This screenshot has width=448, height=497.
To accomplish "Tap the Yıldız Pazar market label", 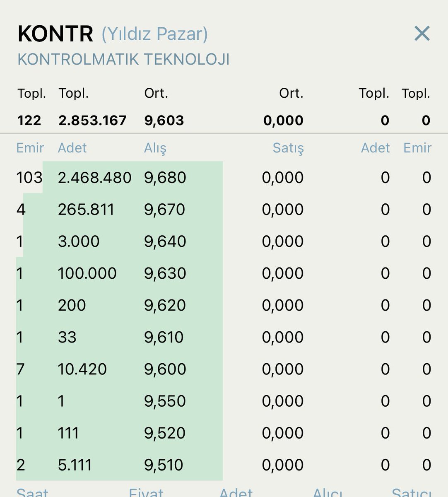I will [x=154, y=34].
